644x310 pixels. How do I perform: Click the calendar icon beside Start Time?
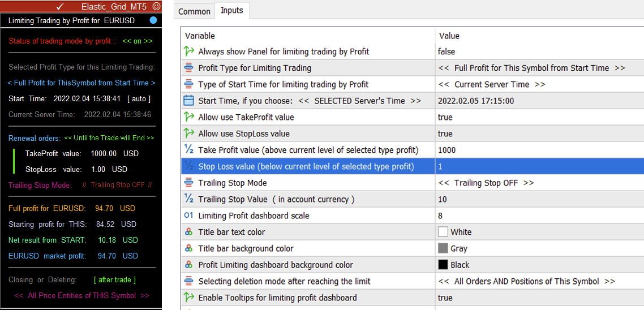(x=188, y=101)
